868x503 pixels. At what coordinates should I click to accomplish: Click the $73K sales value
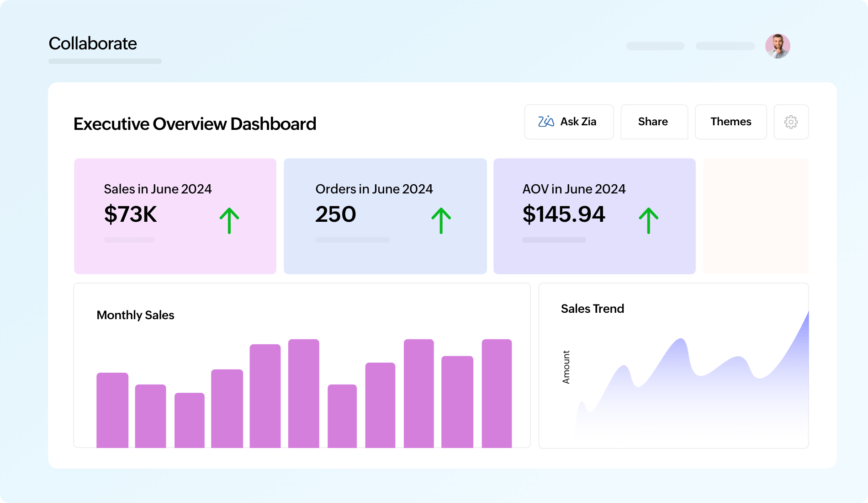point(130,214)
